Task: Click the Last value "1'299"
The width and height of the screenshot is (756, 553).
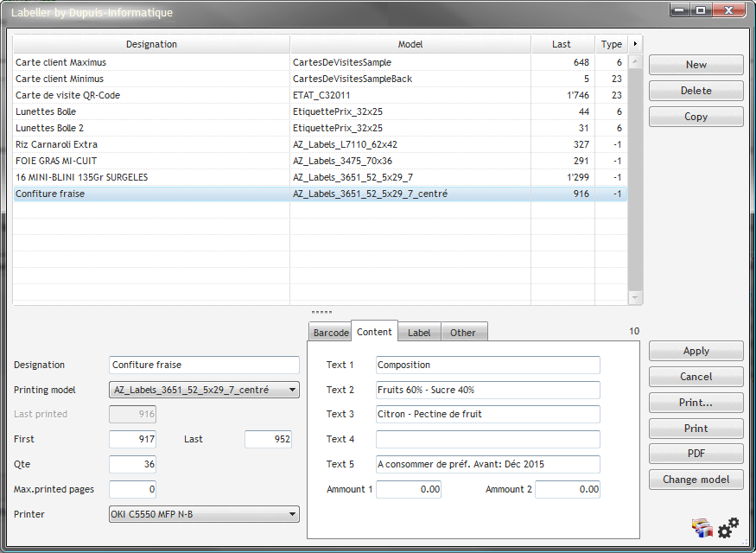Action: 578,177
